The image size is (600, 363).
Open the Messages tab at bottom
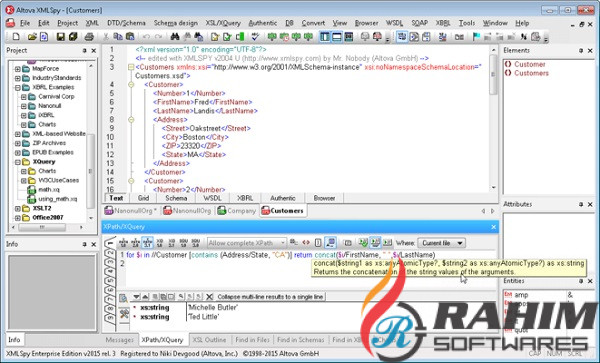(119, 340)
